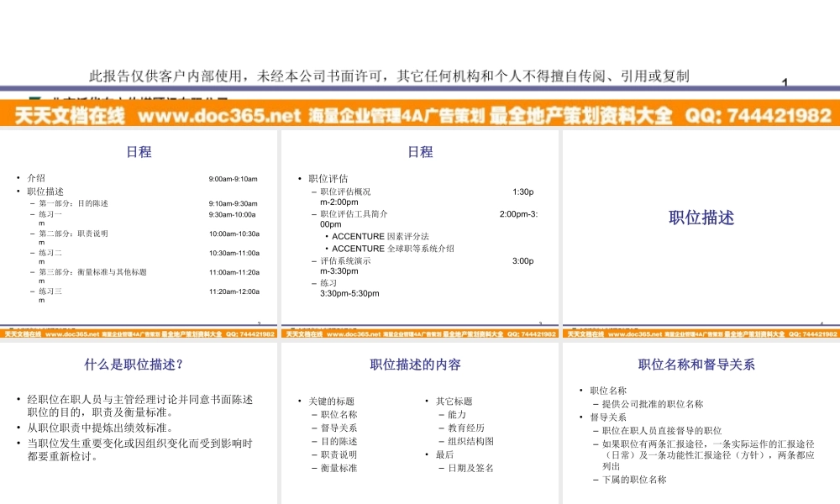Click 第一部分：目的陈述 in the schedule
This screenshot has height=504, width=840.
tap(73, 203)
